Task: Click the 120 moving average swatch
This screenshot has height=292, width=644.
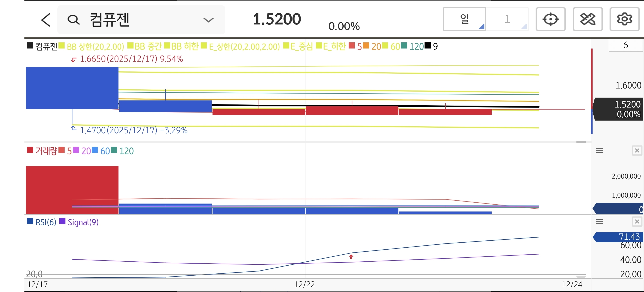Action: 404,46
